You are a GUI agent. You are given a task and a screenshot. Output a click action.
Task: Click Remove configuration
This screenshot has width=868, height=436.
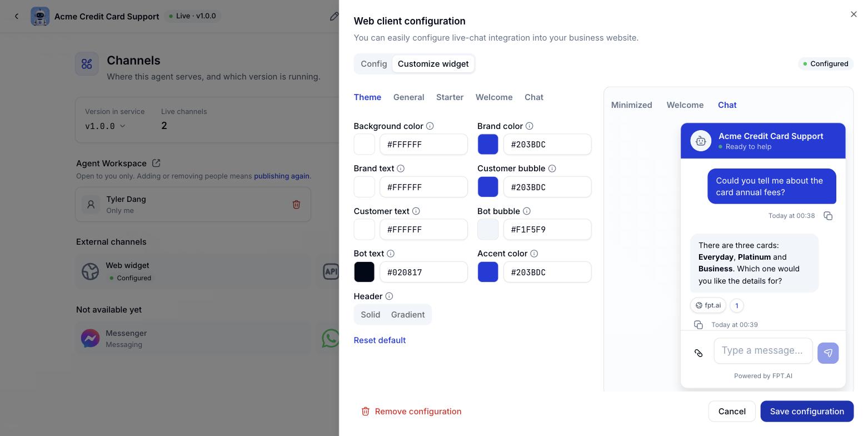coord(411,412)
